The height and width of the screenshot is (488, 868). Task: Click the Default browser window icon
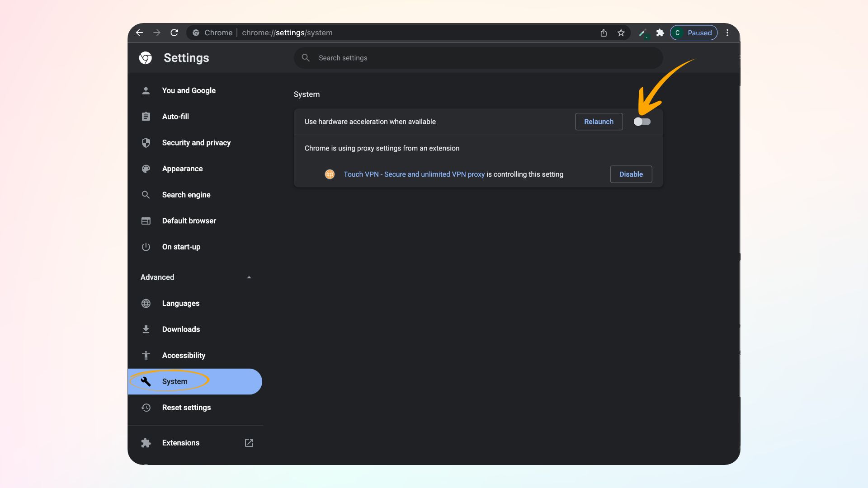tap(146, 221)
